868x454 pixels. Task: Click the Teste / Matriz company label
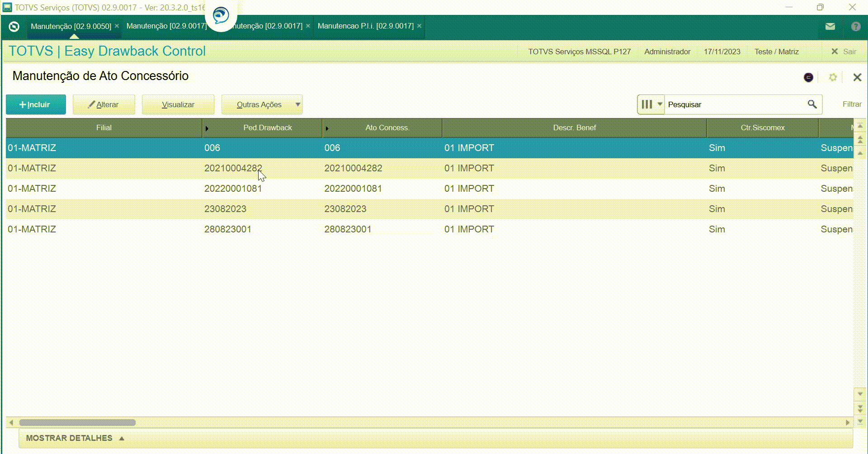pyautogui.click(x=776, y=52)
